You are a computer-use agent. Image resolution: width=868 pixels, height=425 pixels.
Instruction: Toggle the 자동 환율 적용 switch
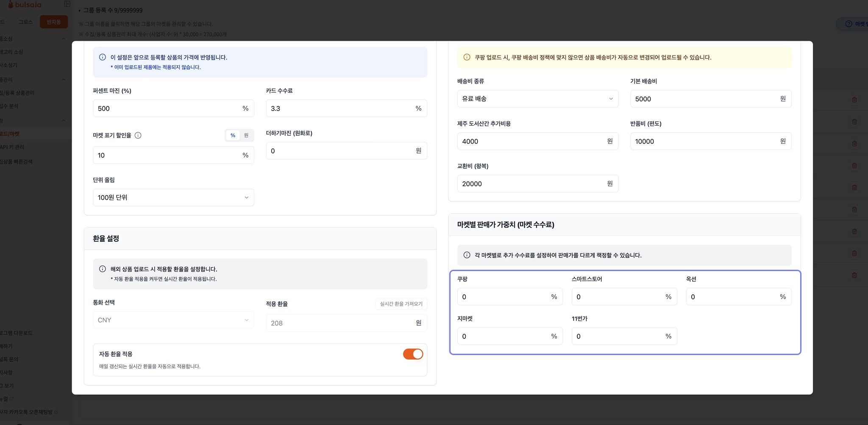coord(413,354)
